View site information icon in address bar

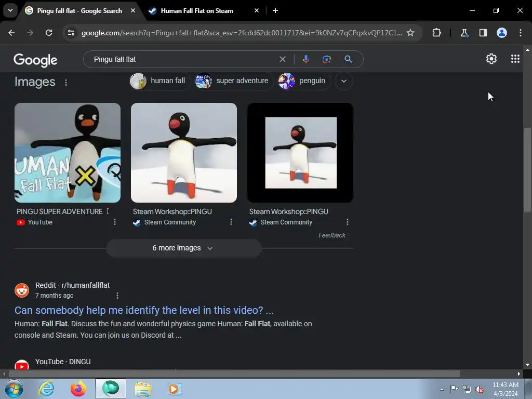pyautogui.click(x=71, y=33)
